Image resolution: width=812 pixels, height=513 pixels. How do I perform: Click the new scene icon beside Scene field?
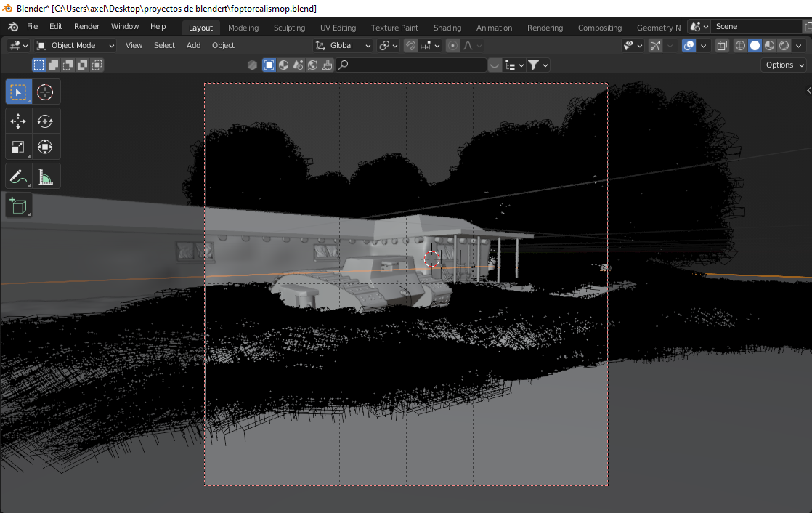[807, 26]
